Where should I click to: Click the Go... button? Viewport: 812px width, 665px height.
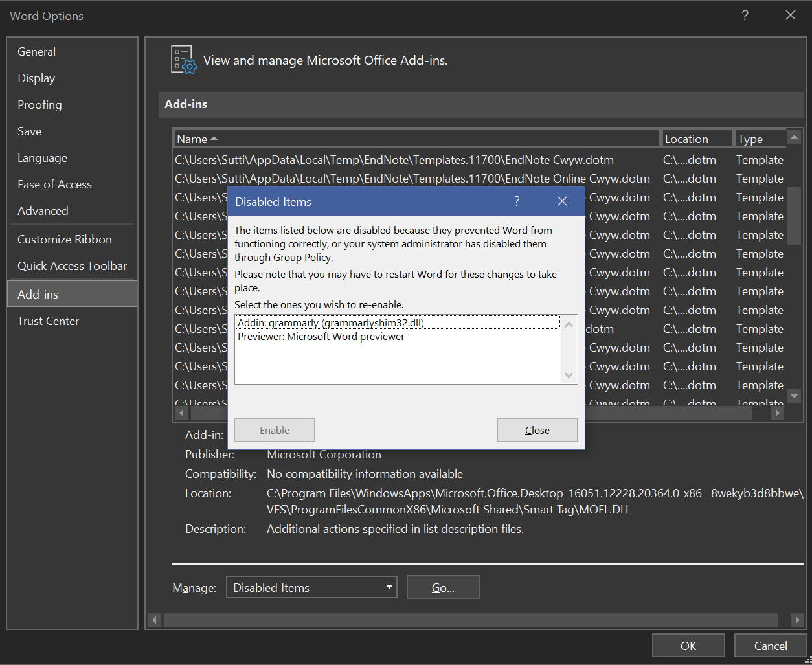[x=443, y=587]
